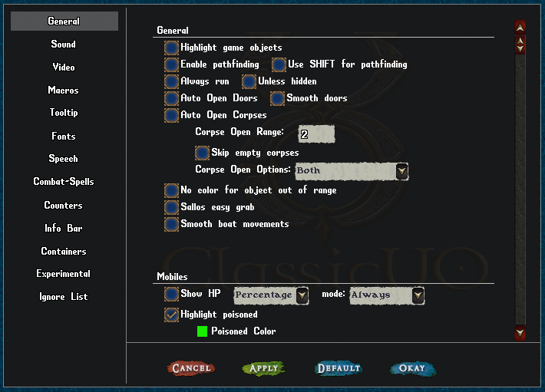Click the scroll up arrow at top
Screen dimensions: 545x392
[520, 27]
